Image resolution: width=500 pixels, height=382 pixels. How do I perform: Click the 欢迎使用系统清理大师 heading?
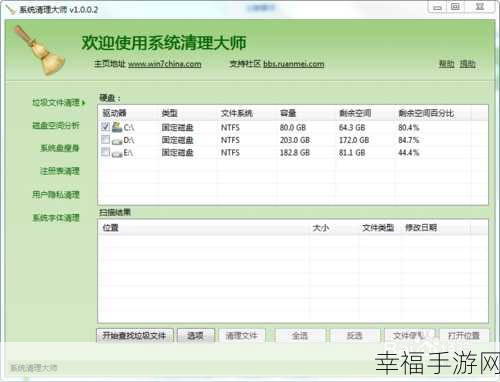tap(164, 43)
